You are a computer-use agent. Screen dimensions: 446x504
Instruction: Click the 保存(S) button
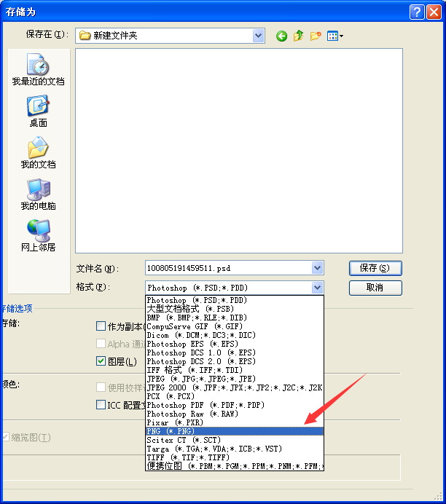(375, 268)
